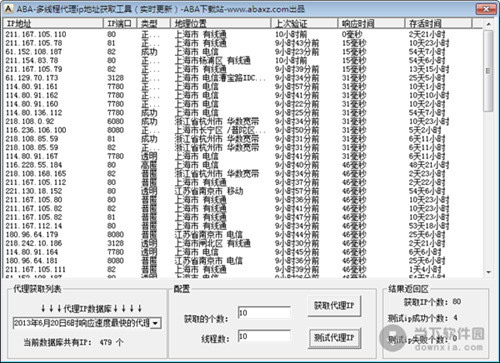Select row with IP 221.130.18.152
Screen dimensions: 500x363
[243, 191]
